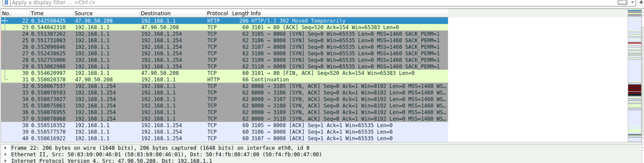Click destination 47.90.50.208 in packet 23
644x163 pixels.
tap(160, 27)
